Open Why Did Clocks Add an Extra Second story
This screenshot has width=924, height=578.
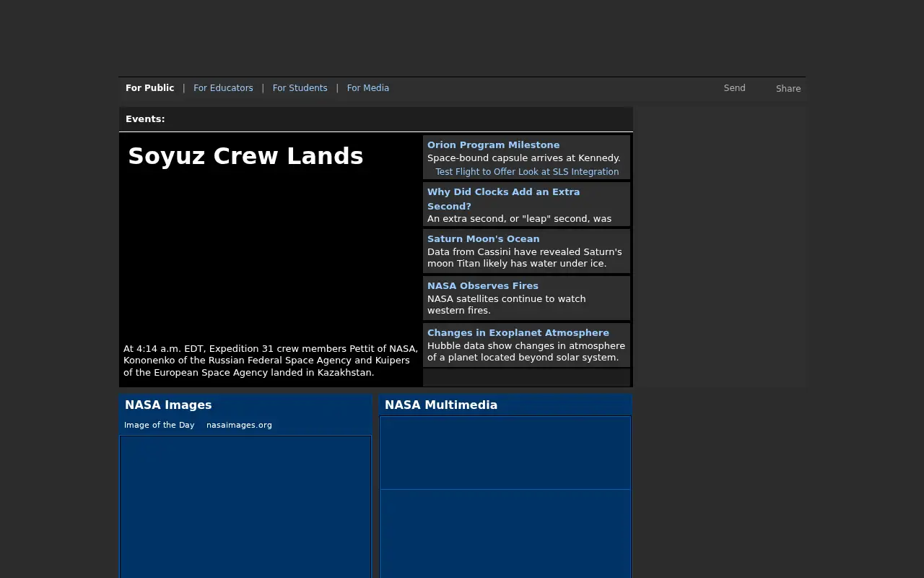point(503,199)
